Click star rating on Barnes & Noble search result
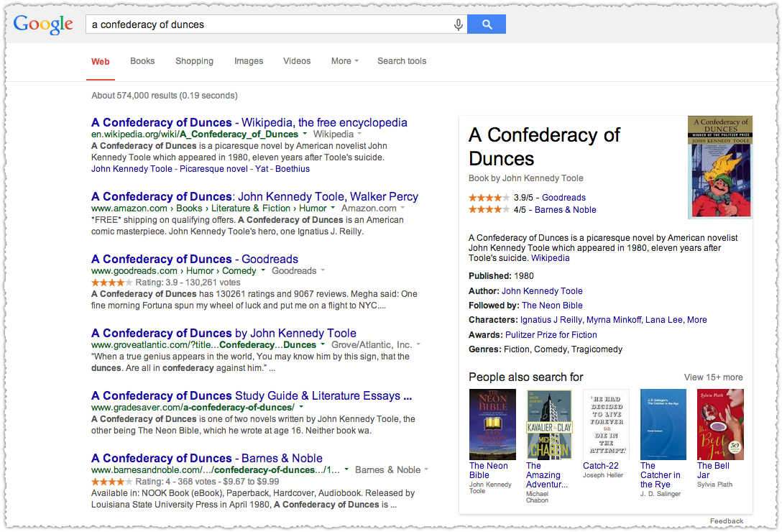782x532 pixels. point(111,482)
